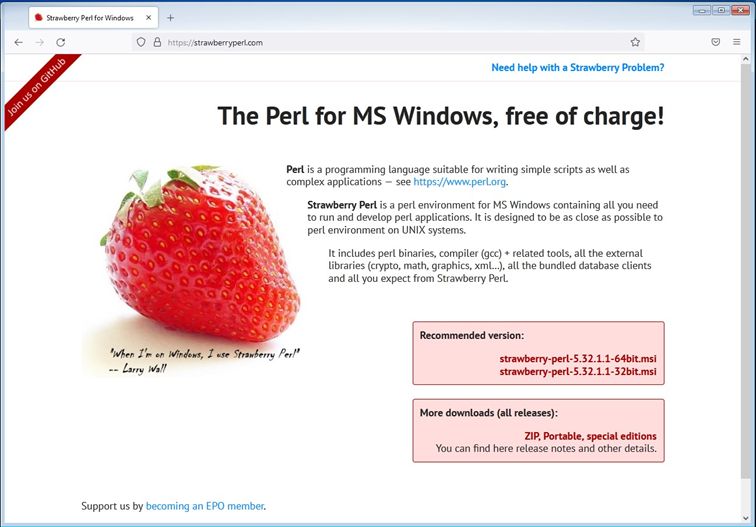Click the heading The Perl for MS Windows

point(441,116)
